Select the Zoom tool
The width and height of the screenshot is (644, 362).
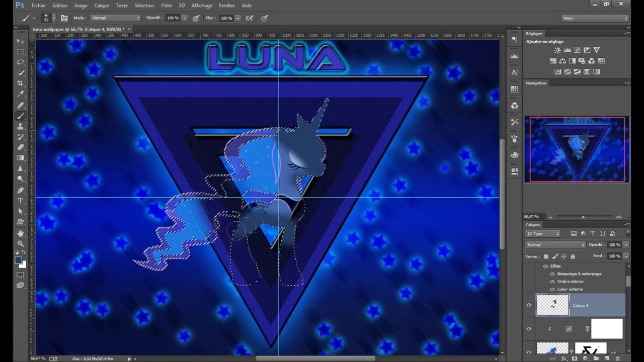pyautogui.click(x=21, y=243)
